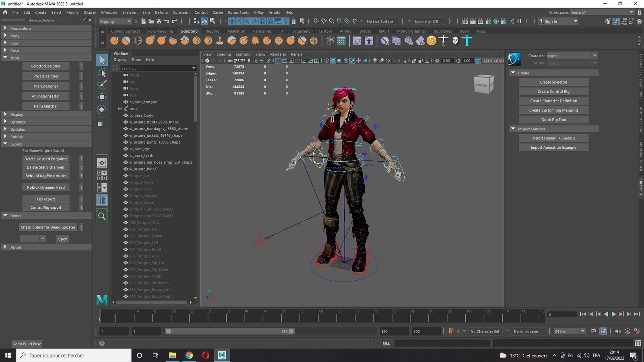Click the FBX export button
The image size is (644, 362).
click(46, 199)
